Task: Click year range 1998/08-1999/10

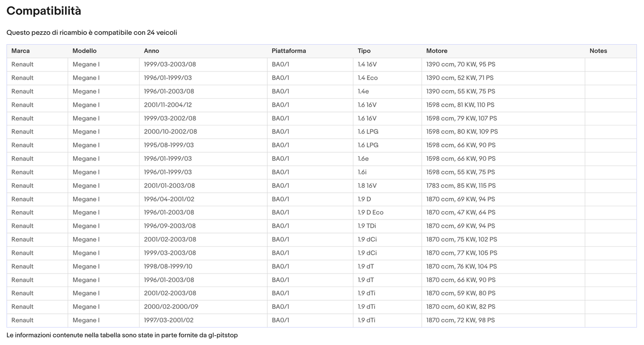Action: (168, 266)
